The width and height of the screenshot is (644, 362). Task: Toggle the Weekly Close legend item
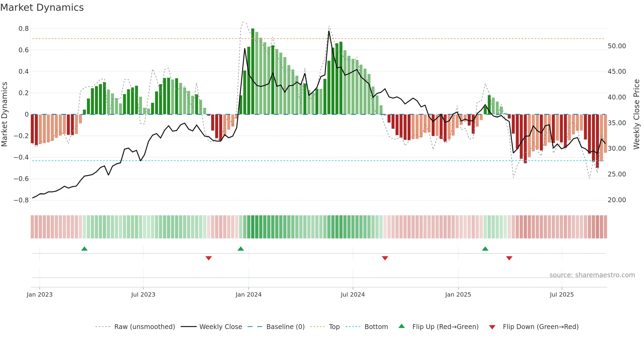coord(211,327)
